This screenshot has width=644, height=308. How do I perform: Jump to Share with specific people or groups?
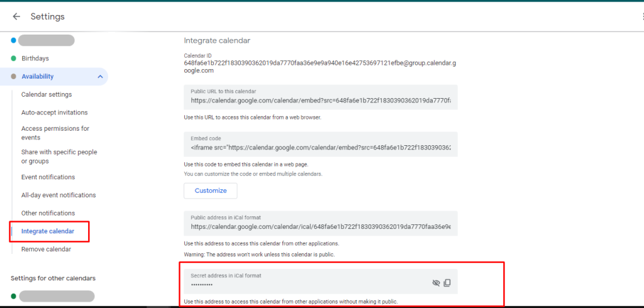pyautogui.click(x=59, y=157)
